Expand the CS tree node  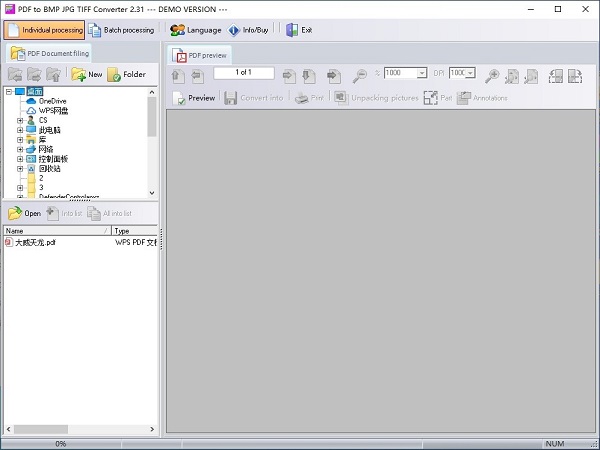pos(20,120)
